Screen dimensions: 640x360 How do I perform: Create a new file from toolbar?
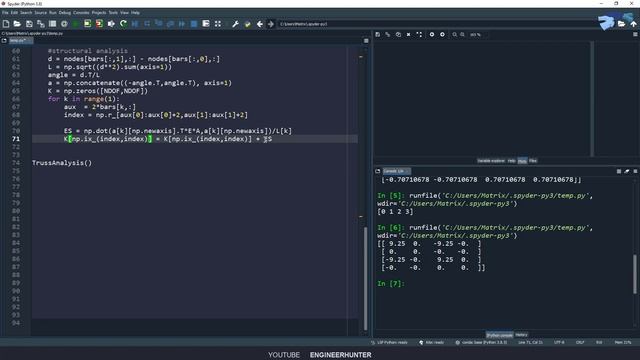(6, 24)
